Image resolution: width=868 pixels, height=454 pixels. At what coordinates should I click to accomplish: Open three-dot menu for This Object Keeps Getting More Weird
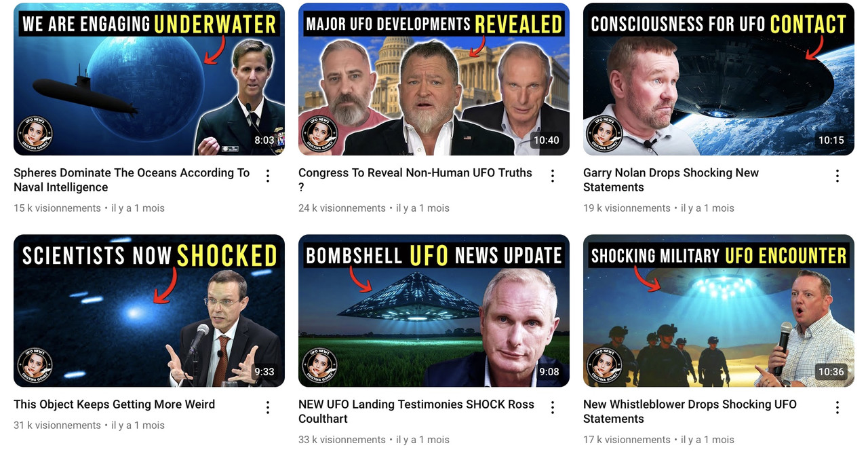coord(268,407)
